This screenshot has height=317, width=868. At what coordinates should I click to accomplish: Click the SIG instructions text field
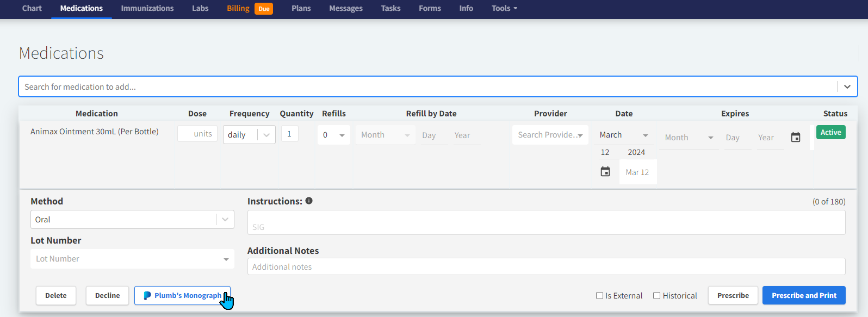pyautogui.click(x=546, y=223)
